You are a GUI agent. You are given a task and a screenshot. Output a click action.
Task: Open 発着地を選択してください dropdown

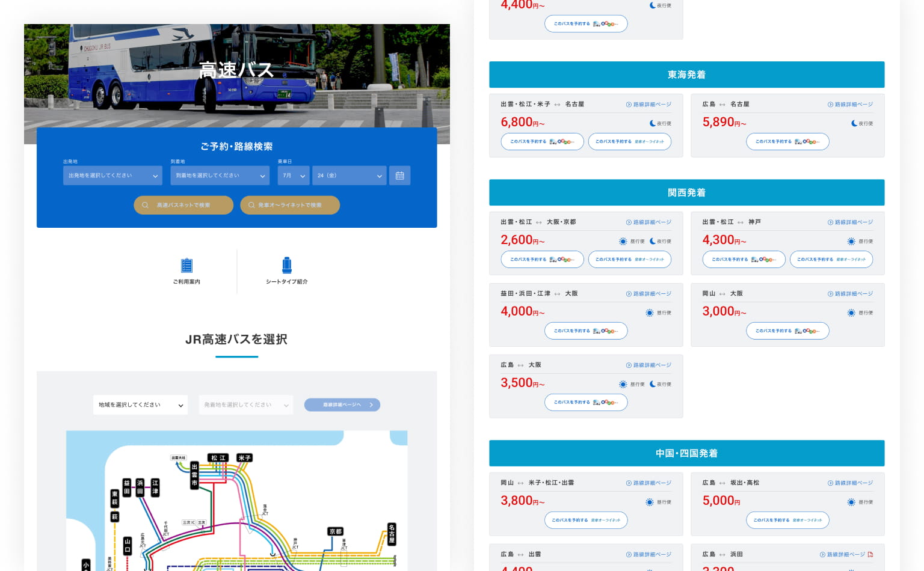point(246,405)
